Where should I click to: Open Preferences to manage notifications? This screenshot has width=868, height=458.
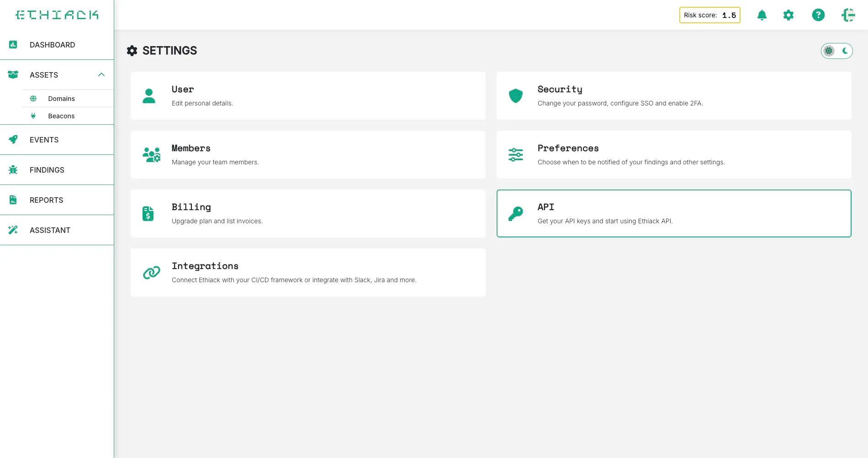674,154
